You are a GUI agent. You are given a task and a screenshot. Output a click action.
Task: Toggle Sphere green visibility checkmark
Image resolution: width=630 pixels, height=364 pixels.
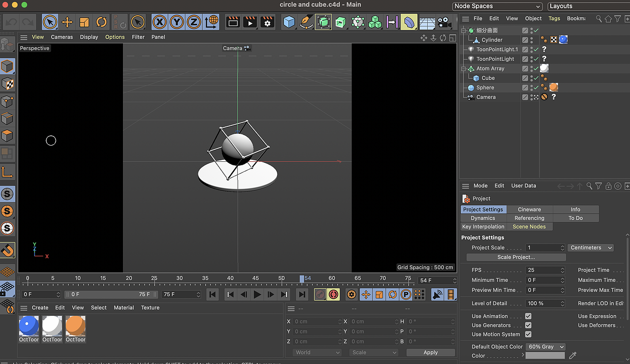(536, 88)
